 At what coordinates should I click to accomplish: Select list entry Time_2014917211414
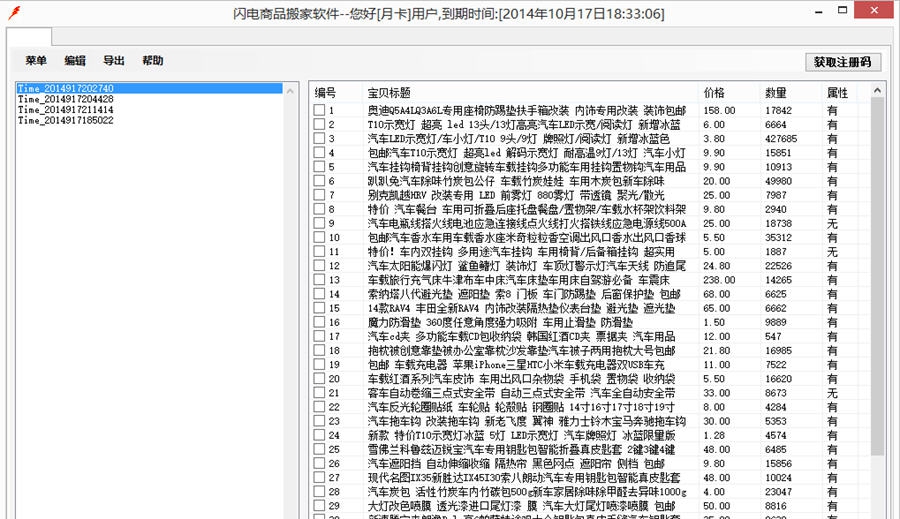click(x=65, y=110)
